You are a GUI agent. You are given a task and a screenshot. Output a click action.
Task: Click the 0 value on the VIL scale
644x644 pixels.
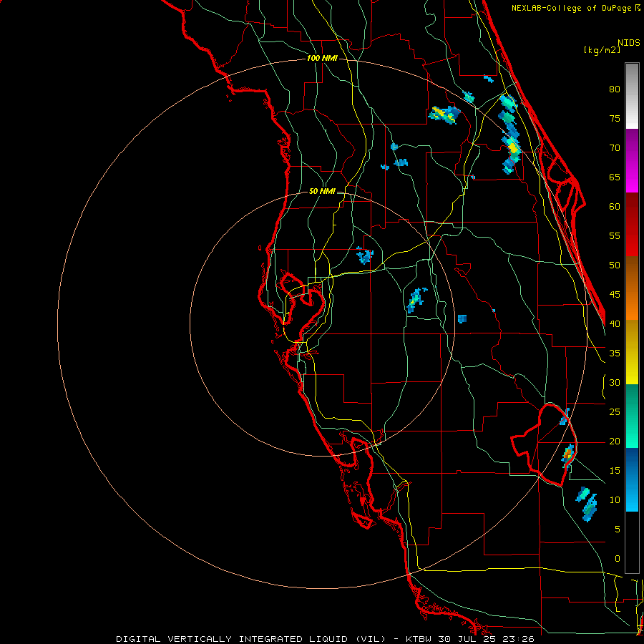click(x=618, y=559)
